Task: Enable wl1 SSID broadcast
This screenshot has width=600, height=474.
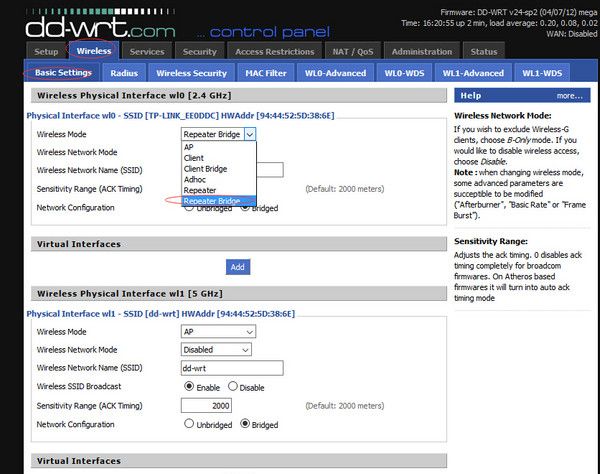Action: [x=189, y=386]
